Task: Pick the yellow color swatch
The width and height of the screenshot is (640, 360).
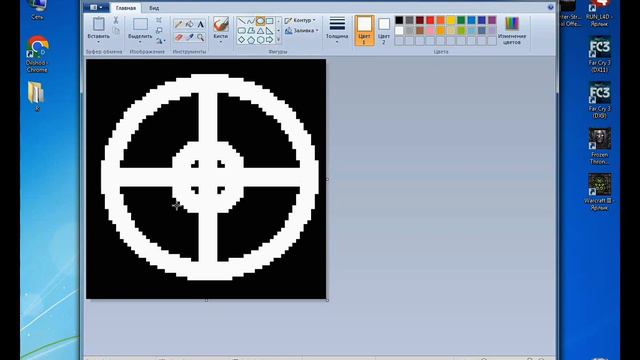Action: click(451, 20)
